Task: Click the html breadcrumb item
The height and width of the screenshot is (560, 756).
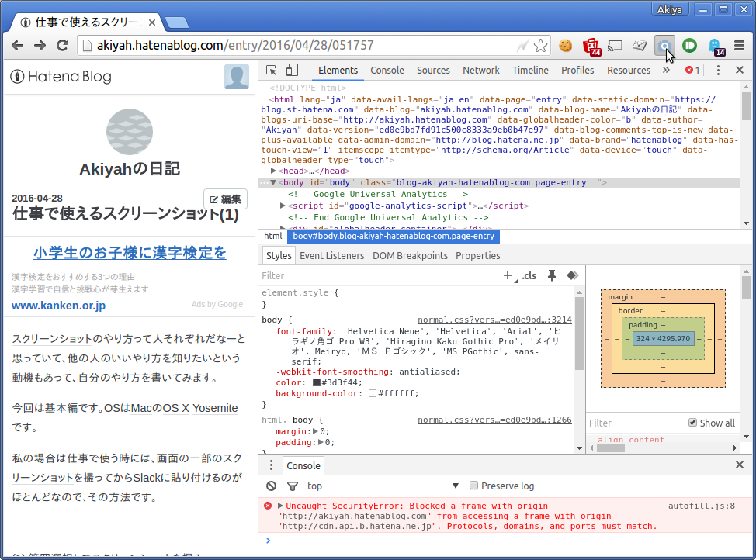Action: pyautogui.click(x=273, y=236)
